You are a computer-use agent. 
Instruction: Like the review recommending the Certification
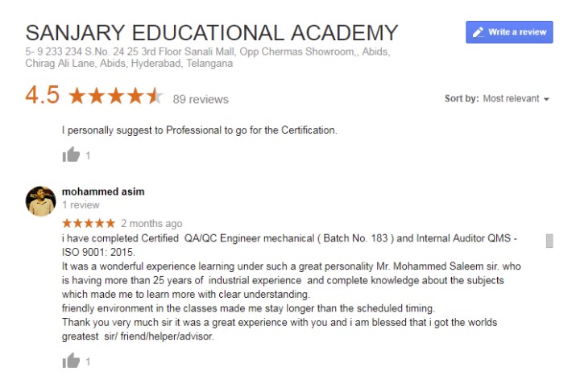click(x=71, y=155)
